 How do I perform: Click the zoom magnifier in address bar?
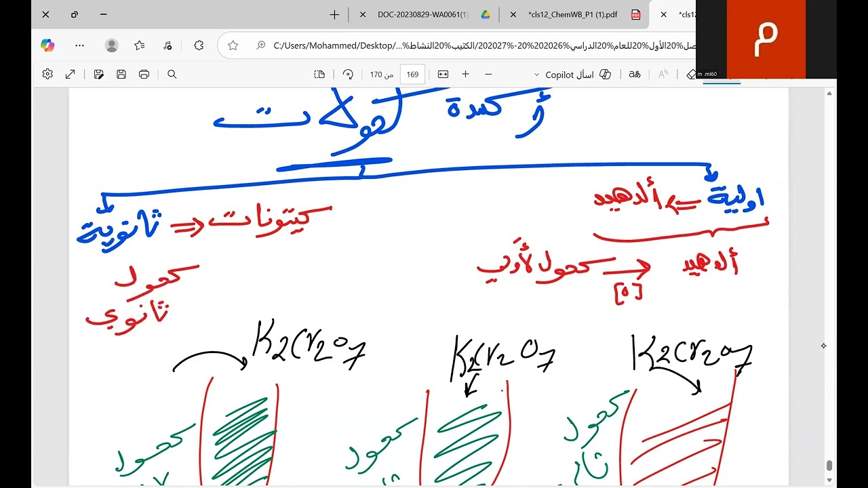point(261,45)
